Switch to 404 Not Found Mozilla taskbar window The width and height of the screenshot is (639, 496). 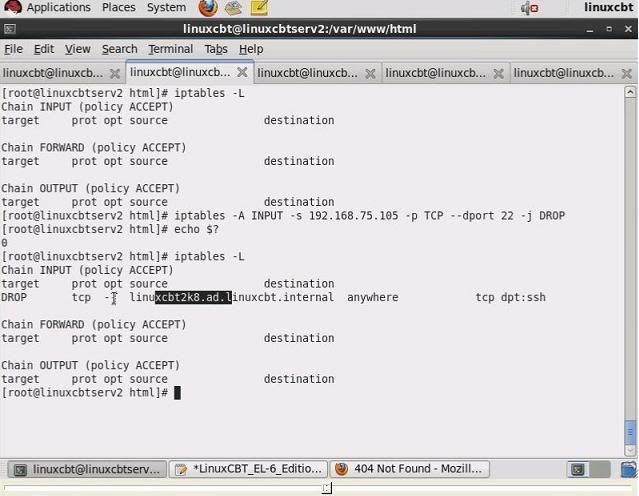pos(409,470)
